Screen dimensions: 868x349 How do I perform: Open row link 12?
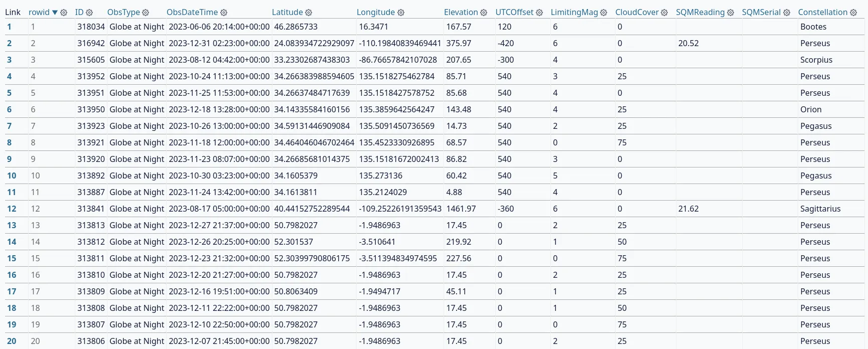(x=12, y=209)
